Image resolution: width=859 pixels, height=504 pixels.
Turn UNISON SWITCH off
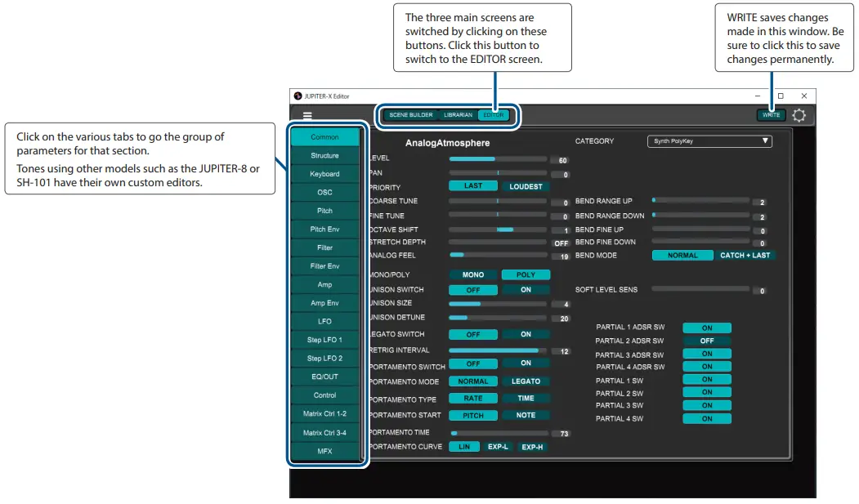click(472, 289)
